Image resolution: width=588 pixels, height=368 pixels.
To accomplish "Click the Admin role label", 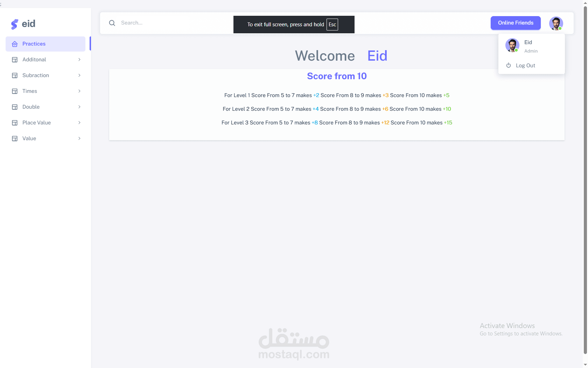I will pos(531,51).
